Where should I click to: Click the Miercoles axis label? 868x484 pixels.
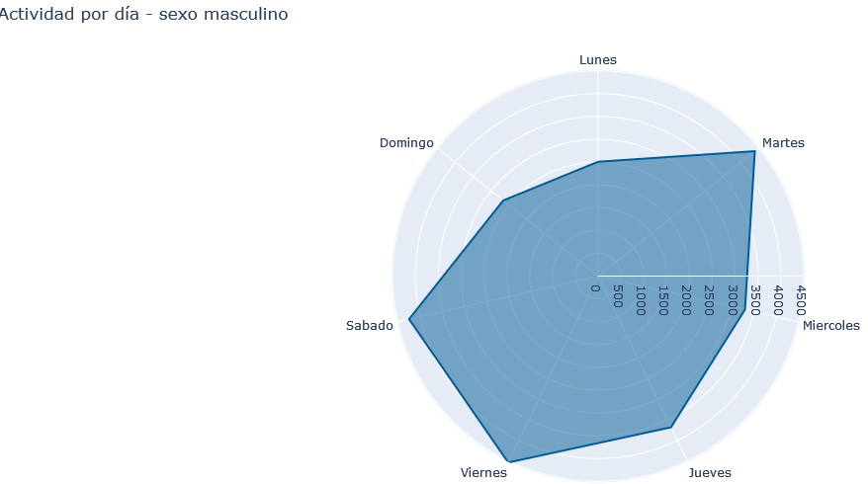click(830, 325)
